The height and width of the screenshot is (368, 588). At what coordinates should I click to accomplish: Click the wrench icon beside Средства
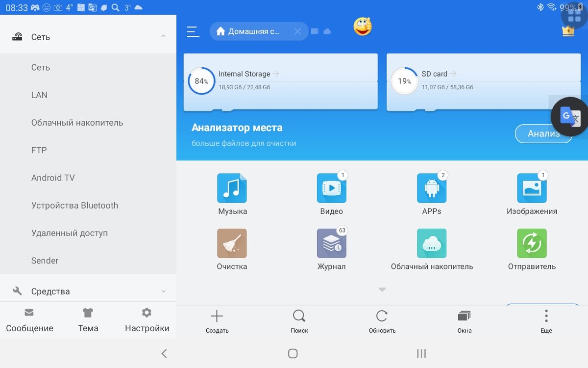(x=17, y=291)
